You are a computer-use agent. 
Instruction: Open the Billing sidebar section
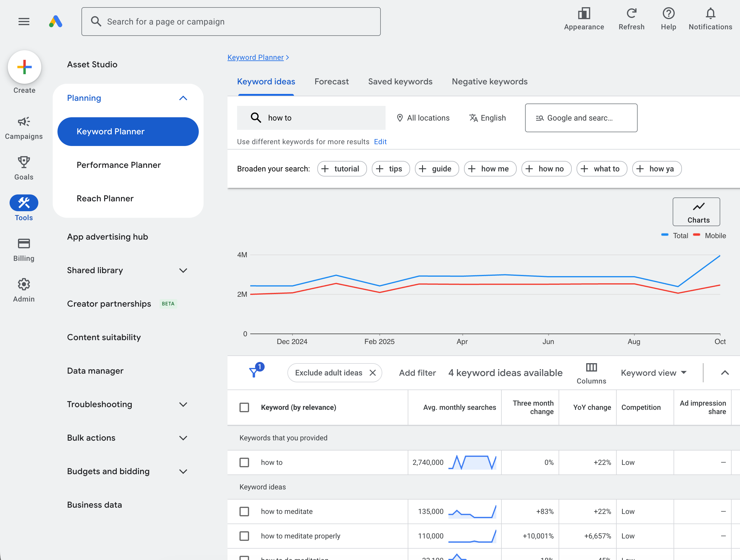24,249
